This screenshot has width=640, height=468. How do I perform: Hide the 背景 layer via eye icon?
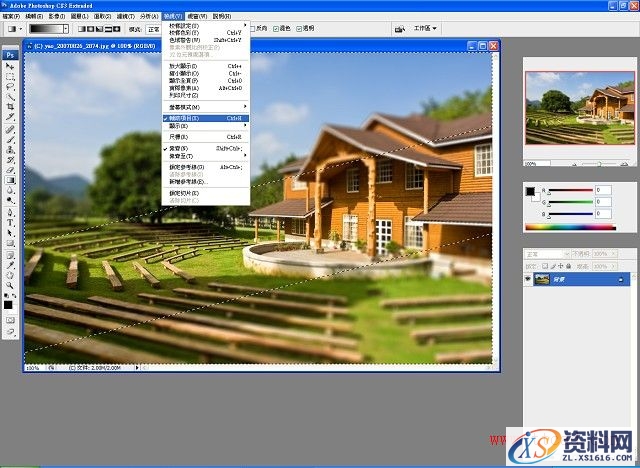[x=529, y=280]
